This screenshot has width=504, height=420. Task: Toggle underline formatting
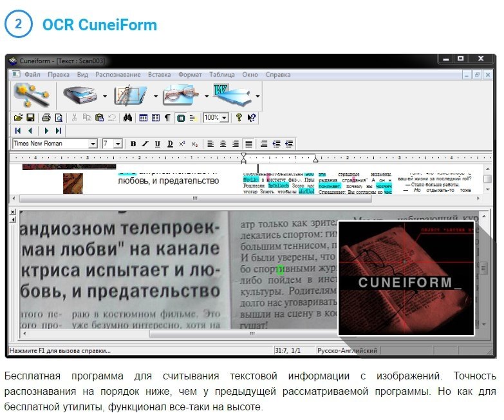tap(158, 144)
